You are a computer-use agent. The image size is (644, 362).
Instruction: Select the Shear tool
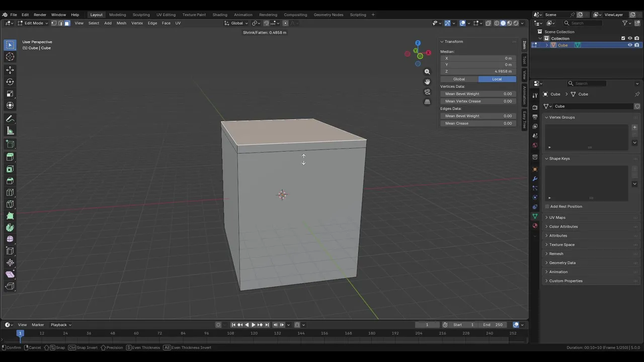pos(10,275)
